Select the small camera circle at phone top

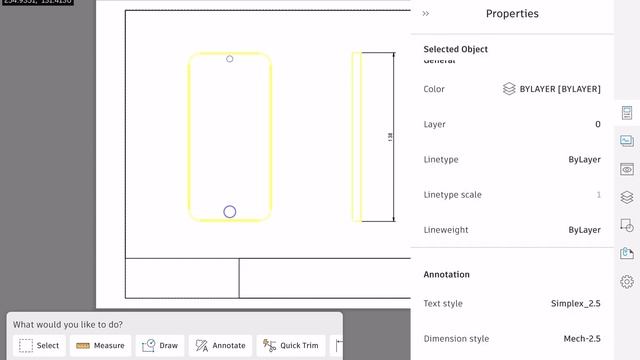(x=230, y=59)
